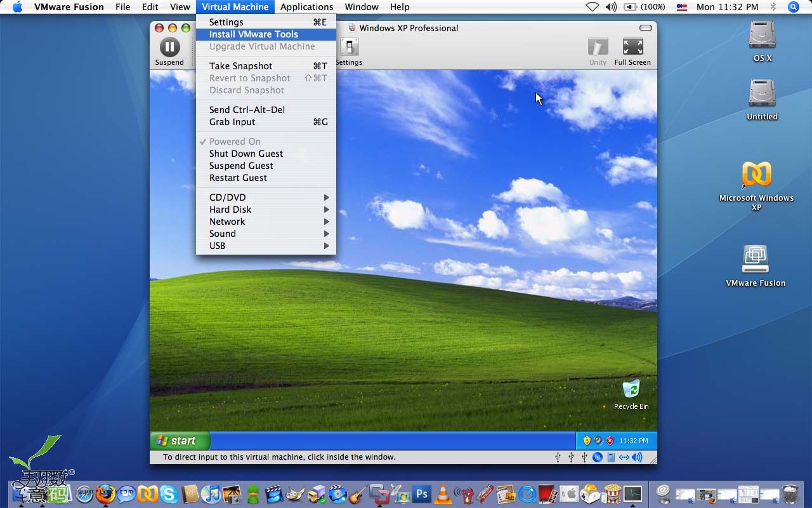Open Photoshop from the Dock
The image size is (812, 508).
(421, 493)
